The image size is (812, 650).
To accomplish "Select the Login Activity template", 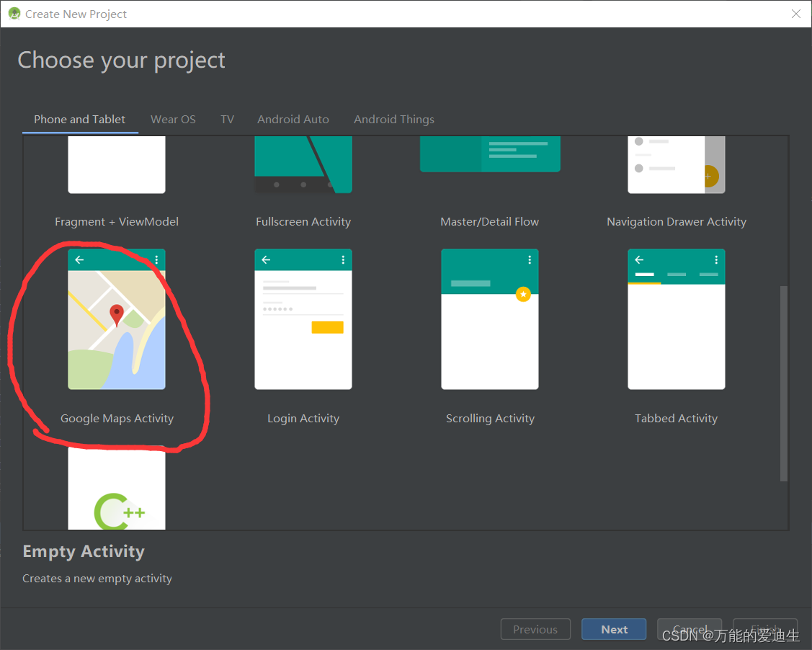I will click(303, 319).
